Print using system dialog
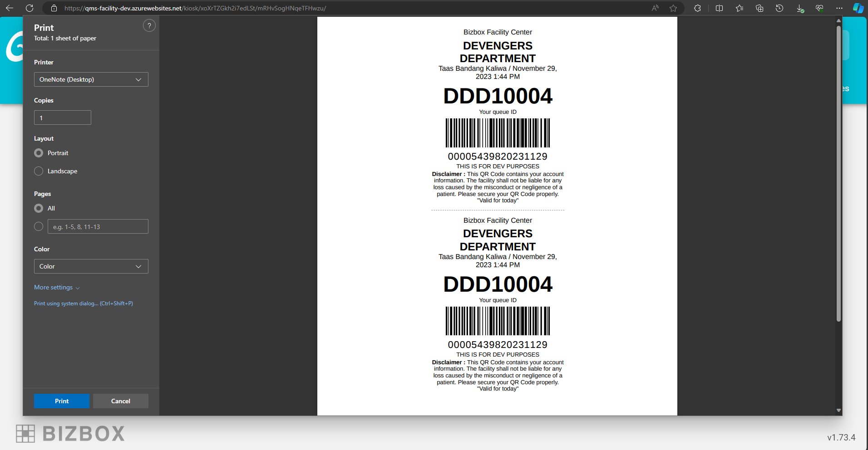 [84, 303]
